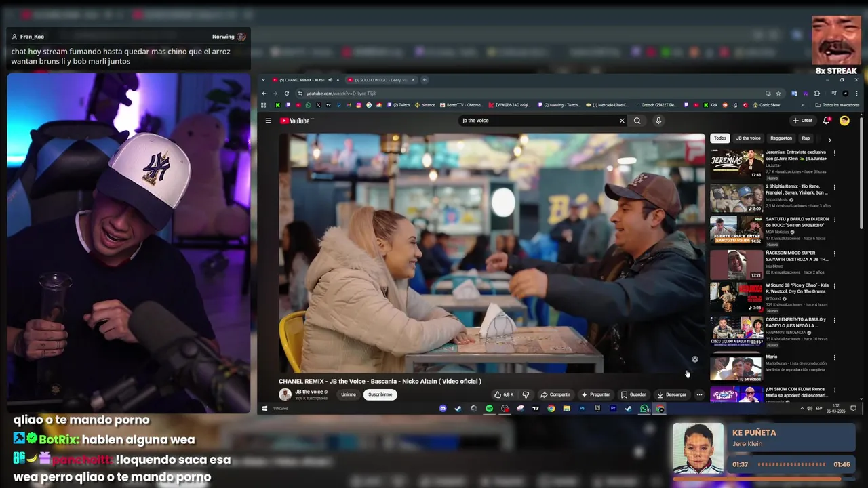The image size is (868, 488).
Task: Dislike the video with thumbs down
Action: (526, 394)
